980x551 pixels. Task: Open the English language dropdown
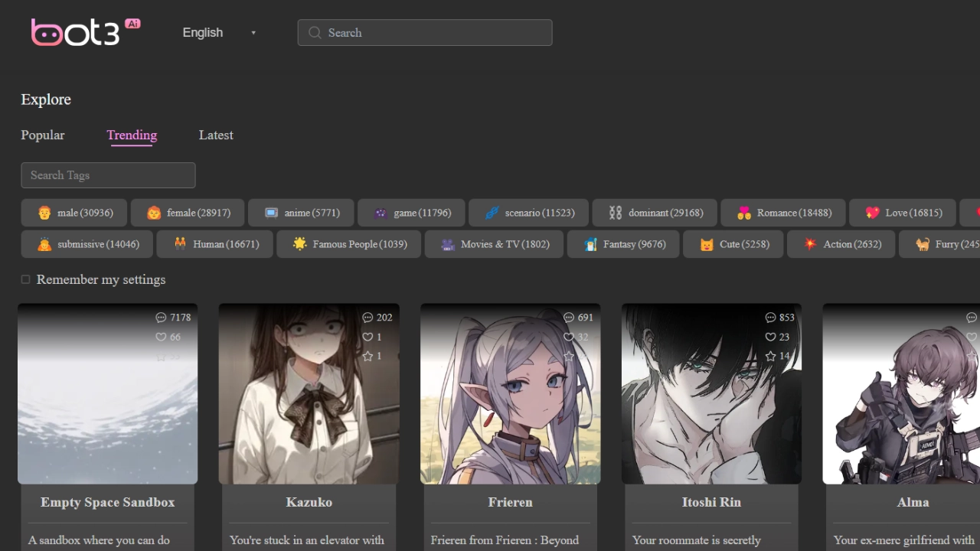click(x=203, y=33)
